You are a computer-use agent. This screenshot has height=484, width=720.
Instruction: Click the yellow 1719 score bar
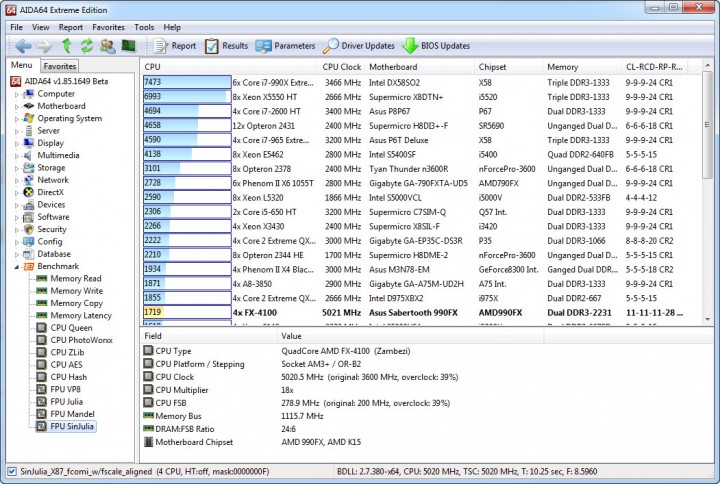[187, 312]
